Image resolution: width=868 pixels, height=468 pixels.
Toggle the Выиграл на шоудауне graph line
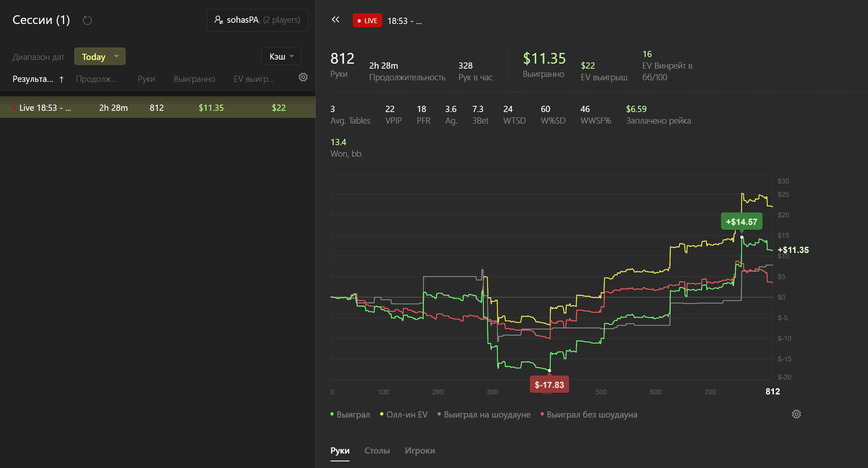[x=484, y=415]
